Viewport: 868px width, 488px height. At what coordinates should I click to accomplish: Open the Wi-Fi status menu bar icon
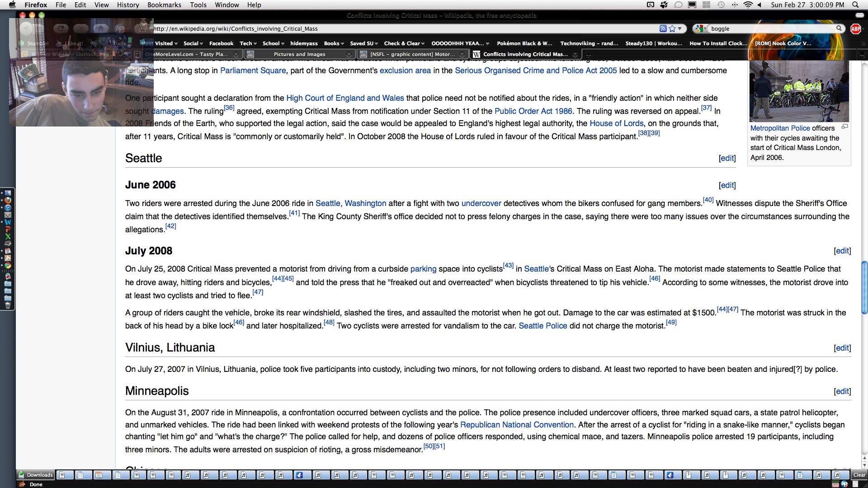click(x=748, y=5)
